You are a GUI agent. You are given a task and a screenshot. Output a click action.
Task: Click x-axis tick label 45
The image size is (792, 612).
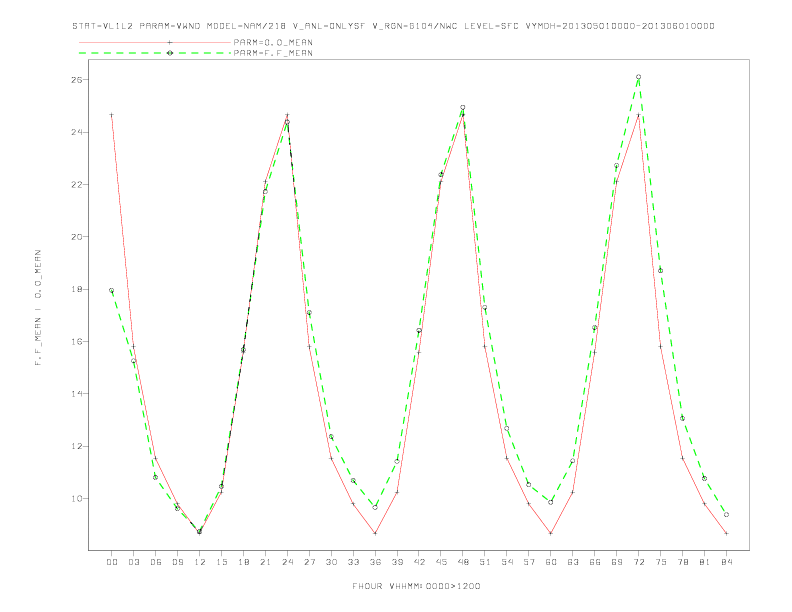point(441,562)
